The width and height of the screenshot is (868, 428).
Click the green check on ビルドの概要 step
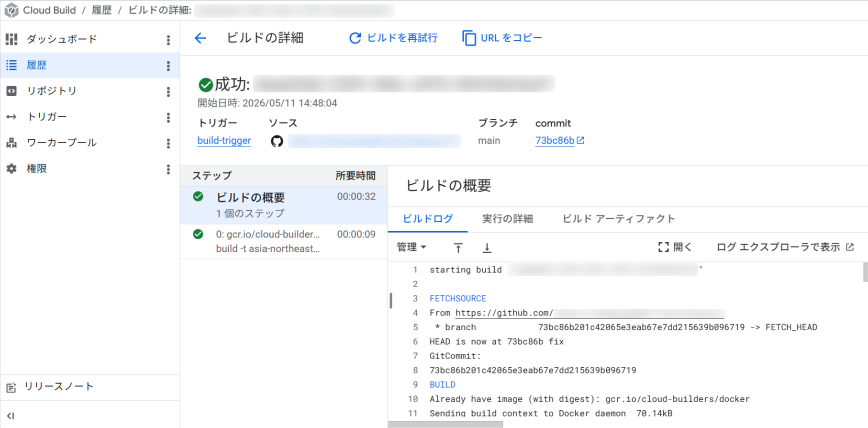(x=198, y=196)
